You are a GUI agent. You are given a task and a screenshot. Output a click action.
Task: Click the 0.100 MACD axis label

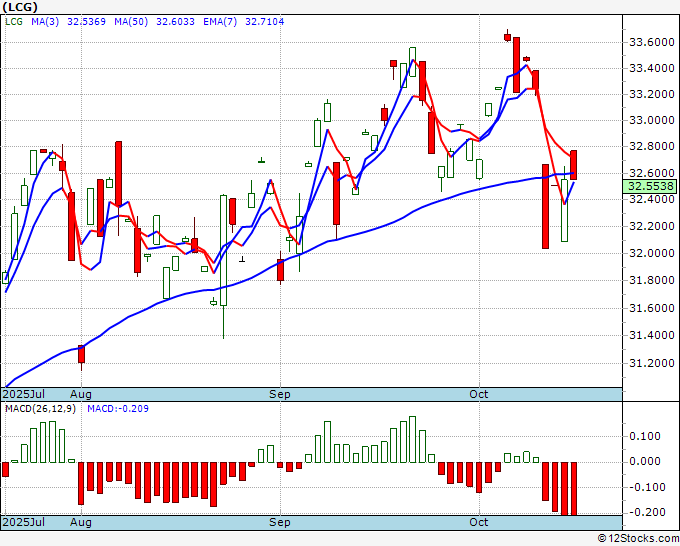click(647, 436)
